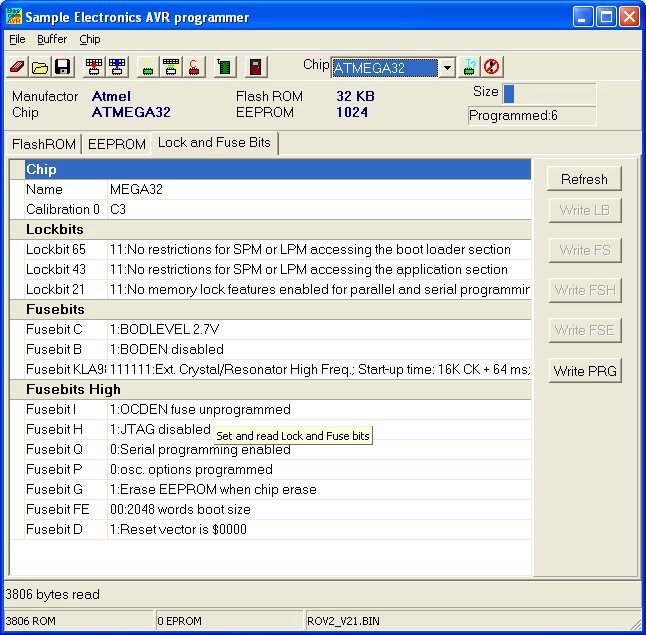Click the green circuit board icon

[225, 67]
